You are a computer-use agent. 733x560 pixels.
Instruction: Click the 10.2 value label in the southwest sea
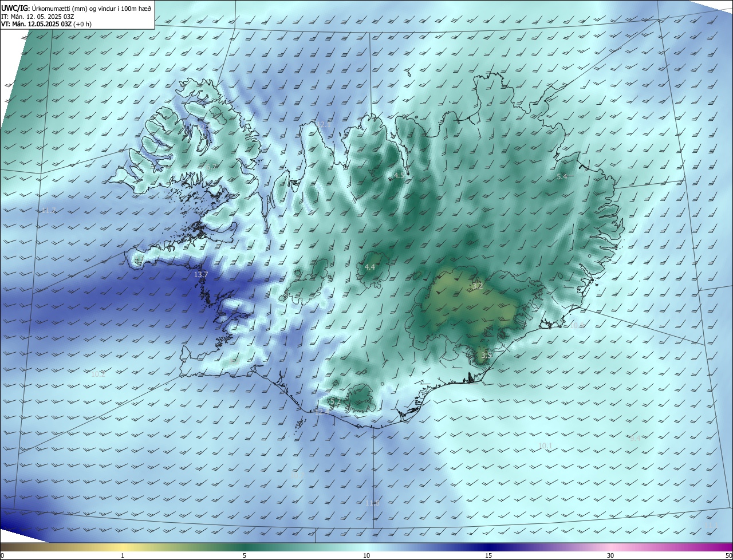(98, 374)
